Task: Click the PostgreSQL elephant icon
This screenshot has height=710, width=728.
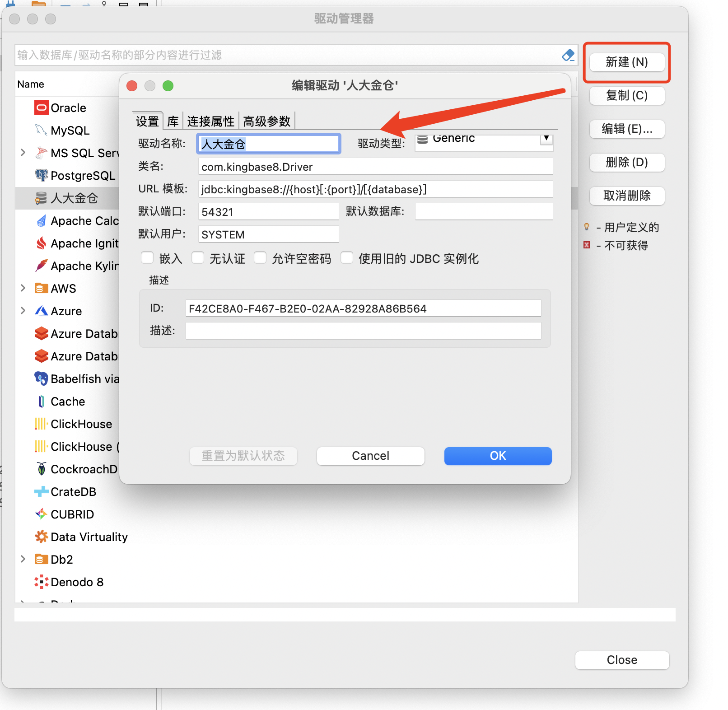Action: click(41, 175)
